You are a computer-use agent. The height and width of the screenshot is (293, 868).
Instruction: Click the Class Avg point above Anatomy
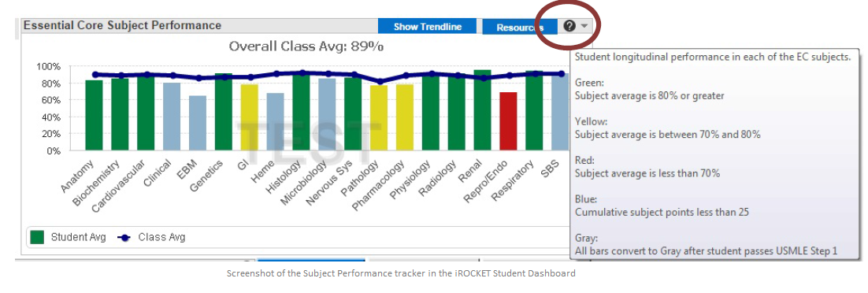tap(95, 74)
